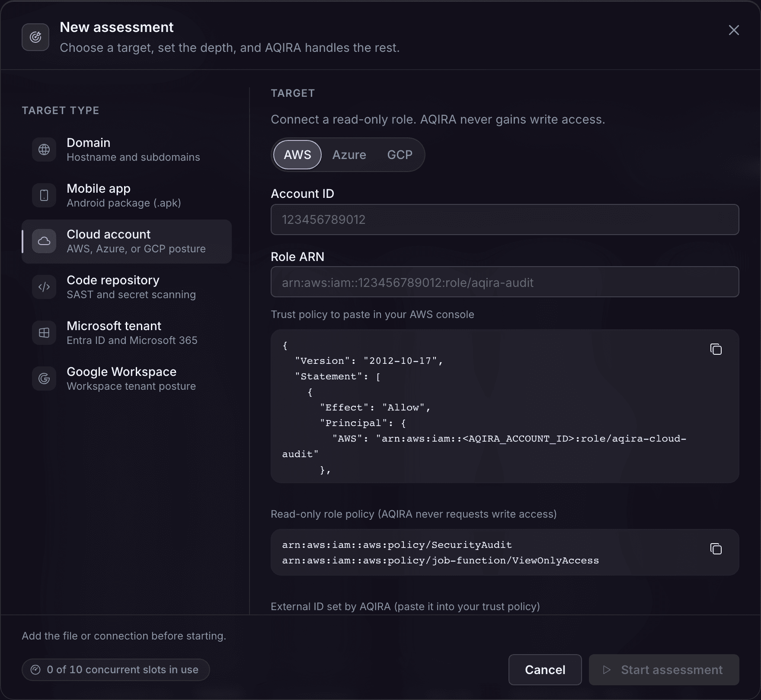The image size is (761, 700).
Task: Click the 'Read-only role policy' caption
Action: (x=413, y=514)
